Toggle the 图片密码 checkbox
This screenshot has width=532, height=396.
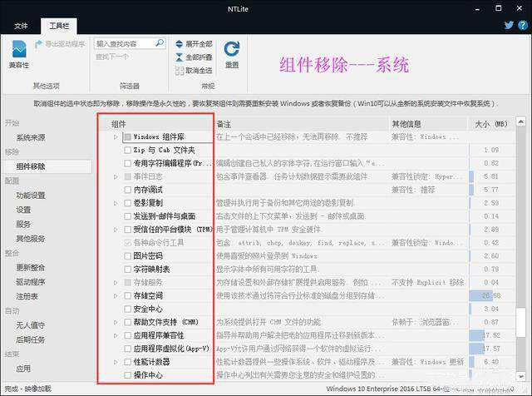tap(127, 255)
